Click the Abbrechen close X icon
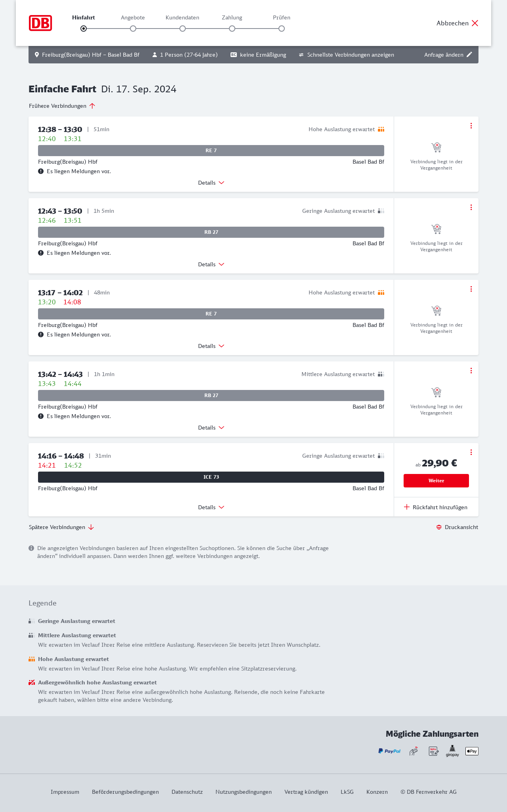507x812 pixels. [x=475, y=23]
